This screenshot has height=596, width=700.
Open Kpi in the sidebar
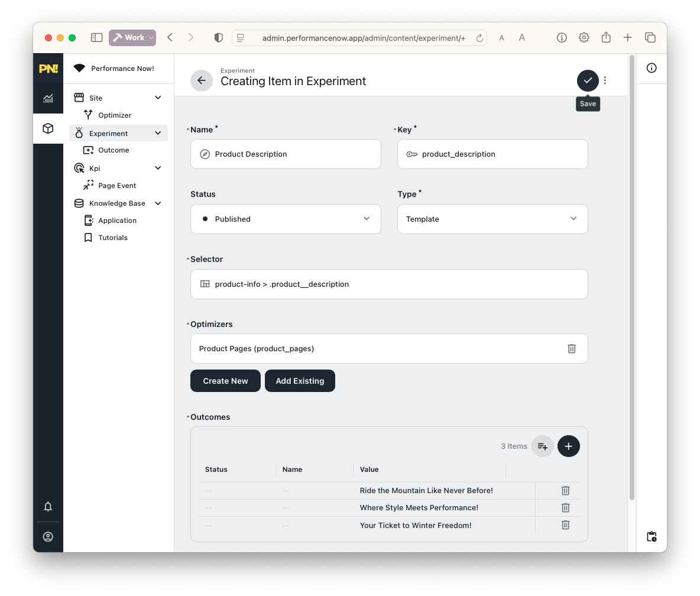(94, 169)
